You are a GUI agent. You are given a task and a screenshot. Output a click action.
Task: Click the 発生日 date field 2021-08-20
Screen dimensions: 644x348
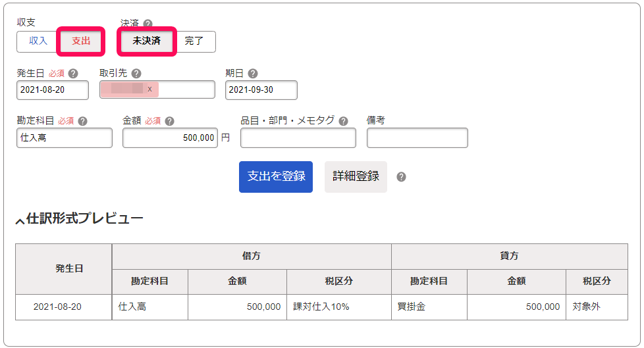[x=53, y=90]
